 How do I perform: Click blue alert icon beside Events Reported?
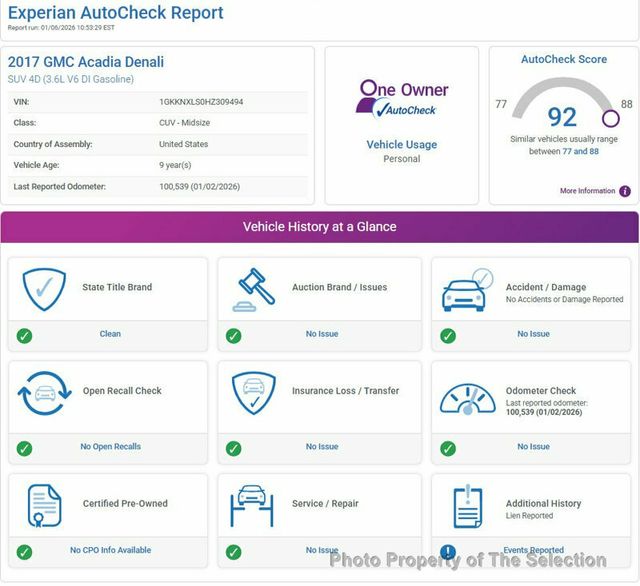[x=448, y=551]
